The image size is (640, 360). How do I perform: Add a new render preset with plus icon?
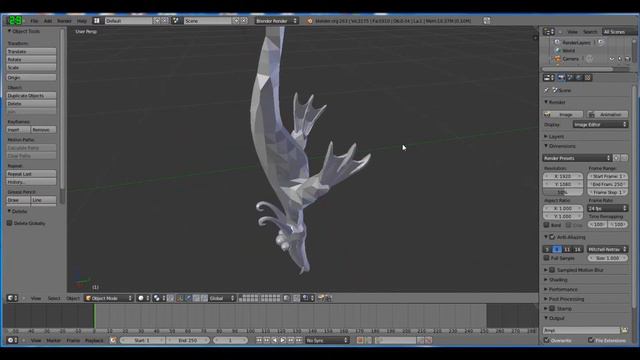616,158
